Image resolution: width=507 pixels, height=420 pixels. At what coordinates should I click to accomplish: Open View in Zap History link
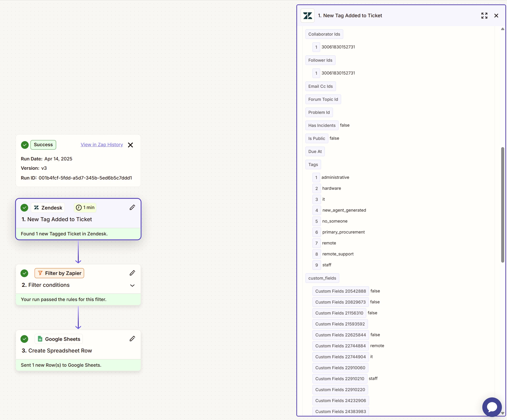(102, 145)
